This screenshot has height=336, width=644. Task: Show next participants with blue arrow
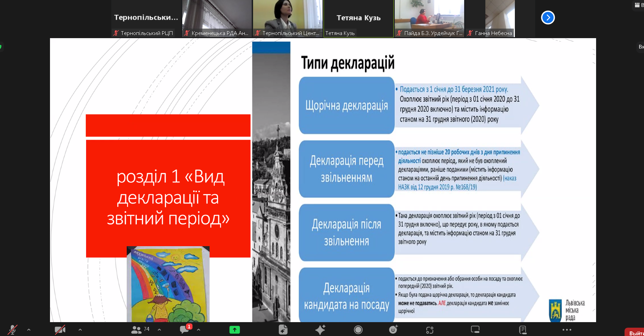[548, 17]
